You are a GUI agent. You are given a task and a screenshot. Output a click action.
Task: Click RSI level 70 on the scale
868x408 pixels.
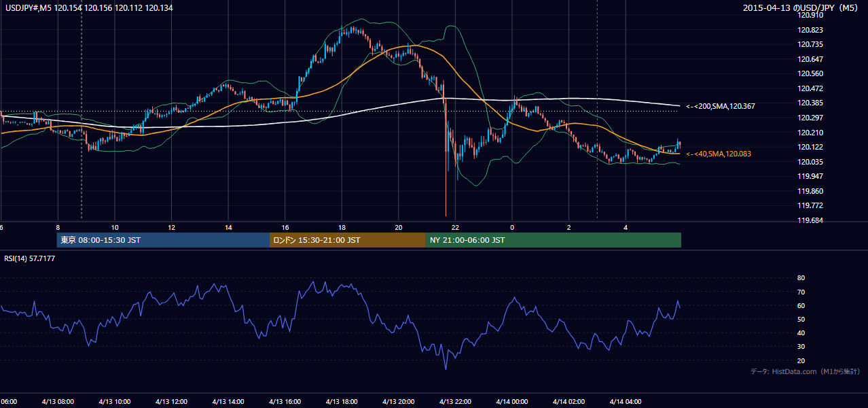(801, 292)
